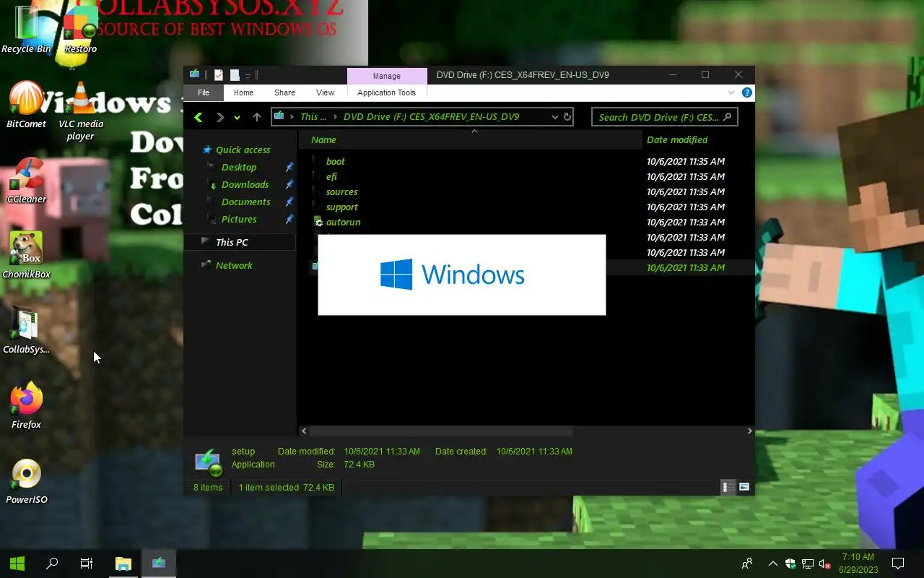Select the Windows Setup taskbar icon

159,564
